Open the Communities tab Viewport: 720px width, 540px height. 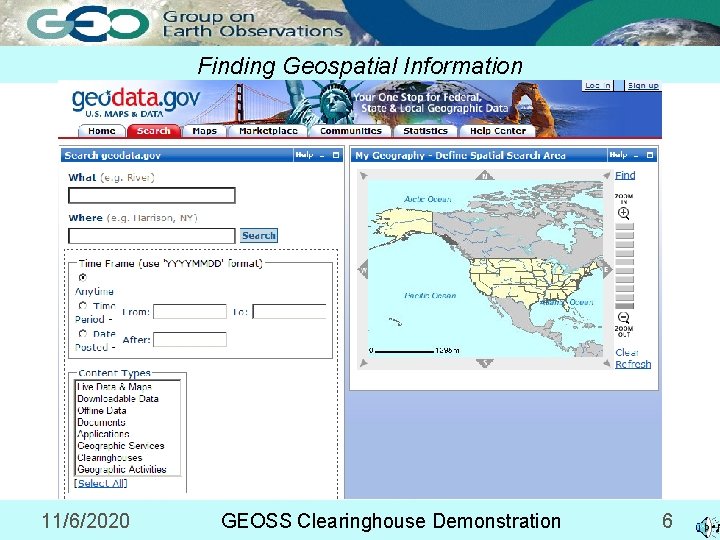[351, 131]
